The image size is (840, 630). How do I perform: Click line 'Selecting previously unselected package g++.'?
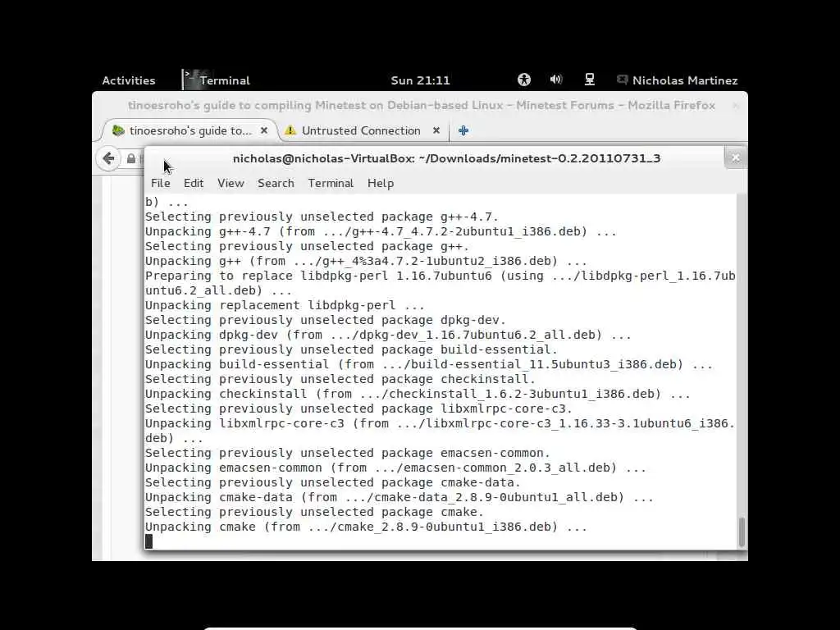[307, 246]
